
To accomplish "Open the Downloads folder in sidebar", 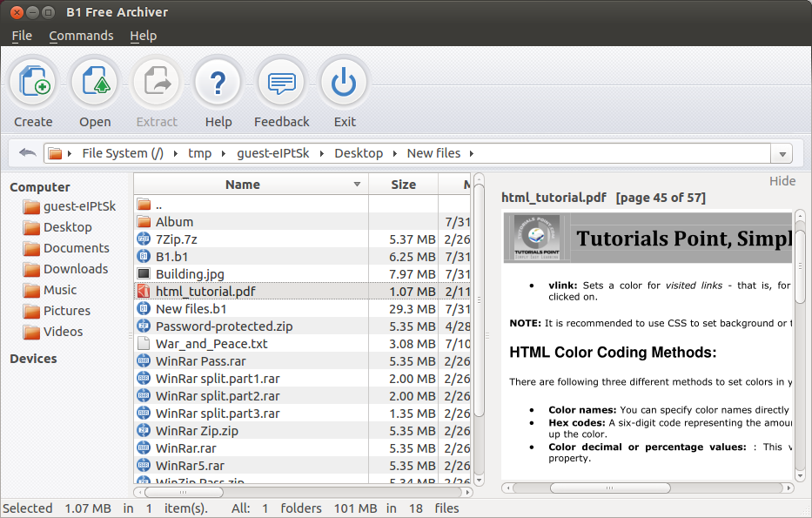I will [x=76, y=269].
